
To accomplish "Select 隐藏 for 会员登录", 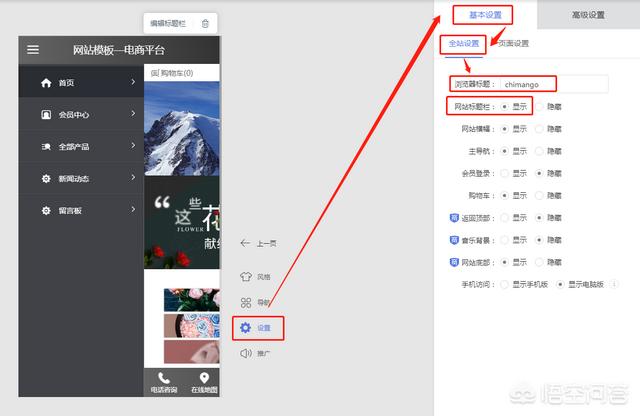I will point(539,174).
